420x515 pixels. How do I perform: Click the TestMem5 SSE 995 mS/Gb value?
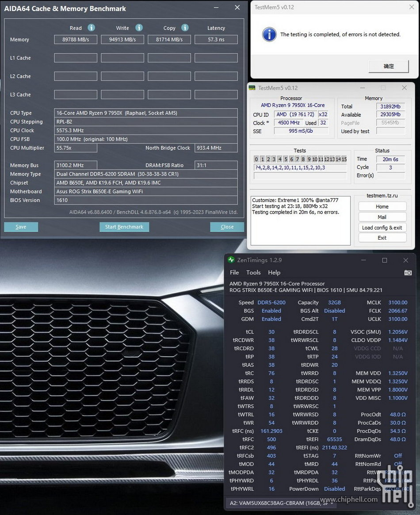point(301,131)
